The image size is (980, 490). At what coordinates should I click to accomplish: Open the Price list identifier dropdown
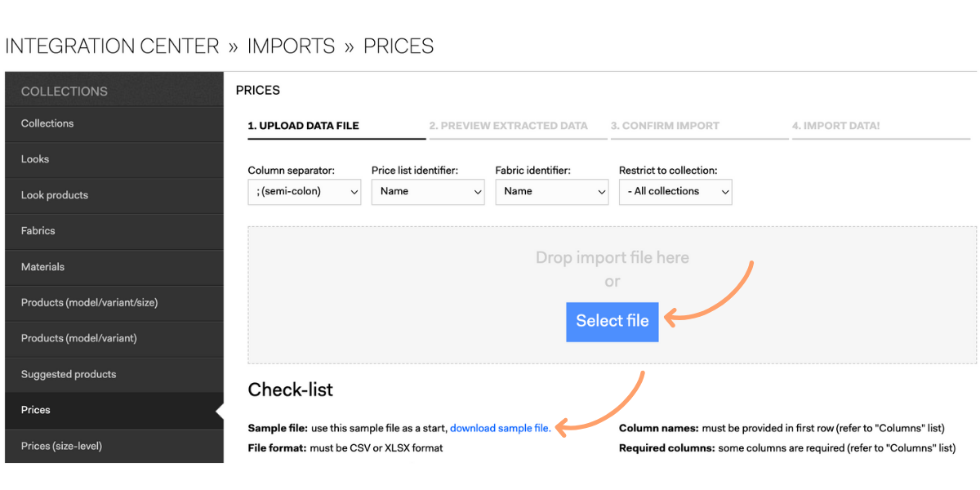click(x=428, y=191)
